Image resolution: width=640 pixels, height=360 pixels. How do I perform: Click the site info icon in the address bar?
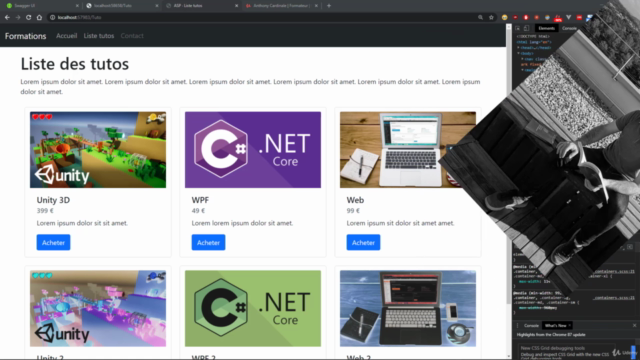(52, 18)
